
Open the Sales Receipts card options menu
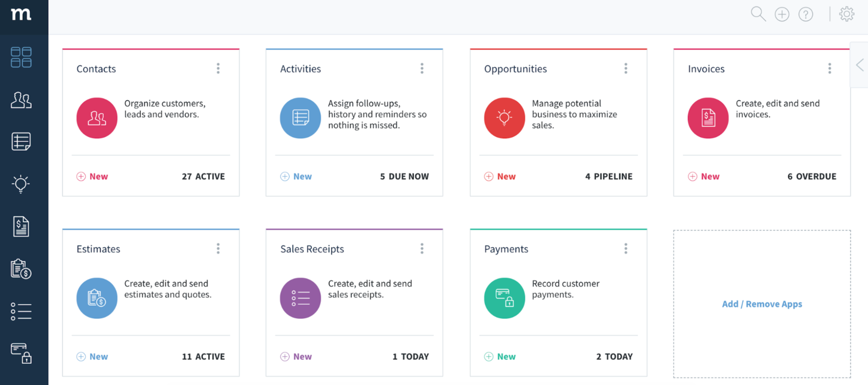click(422, 248)
